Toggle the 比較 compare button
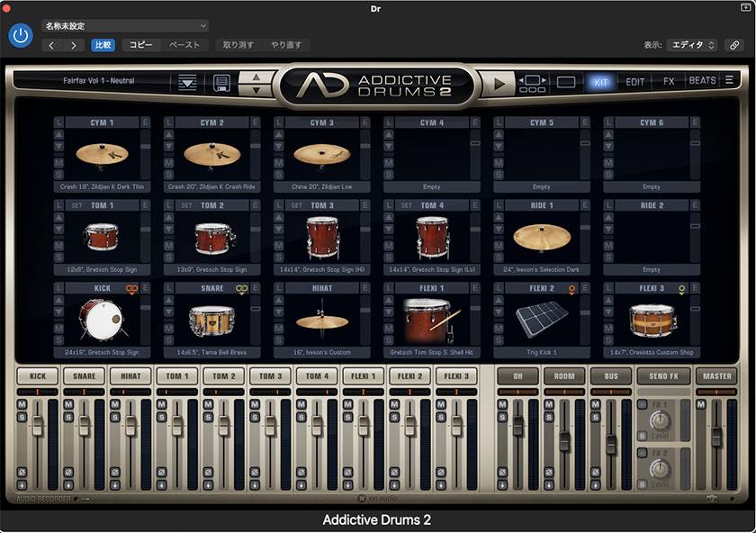The image size is (756, 533). (x=103, y=45)
